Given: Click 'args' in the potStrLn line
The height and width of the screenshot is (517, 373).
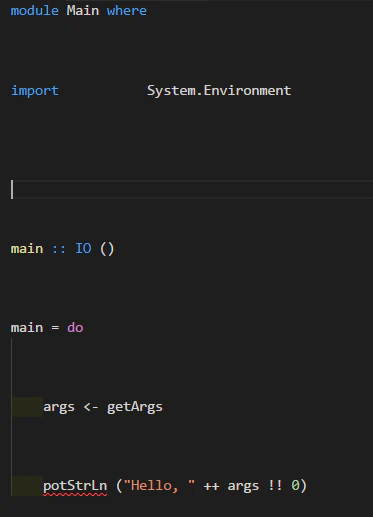Looking at the screenshot, I should point(243,487).
